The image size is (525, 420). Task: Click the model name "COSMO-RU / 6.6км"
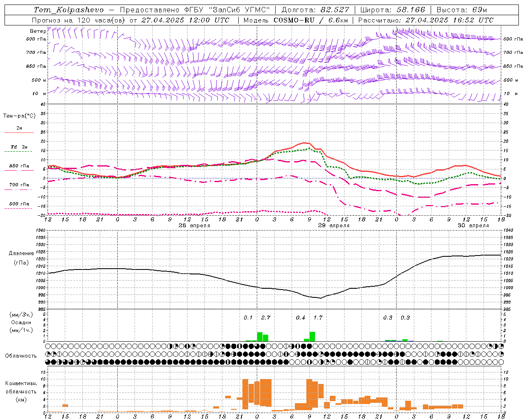click(310, 20)
